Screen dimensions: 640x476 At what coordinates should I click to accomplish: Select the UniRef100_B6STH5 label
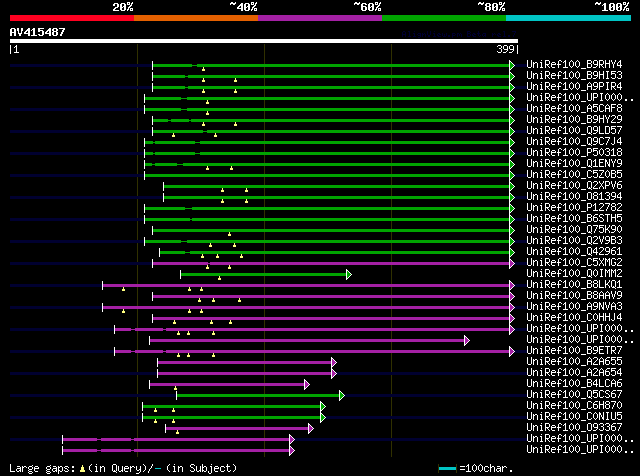574,219
